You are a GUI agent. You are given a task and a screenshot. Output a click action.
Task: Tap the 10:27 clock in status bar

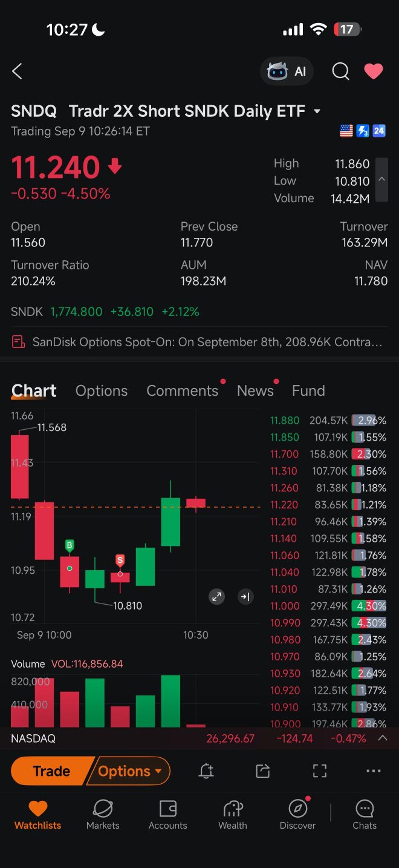(x=67, y=30)
